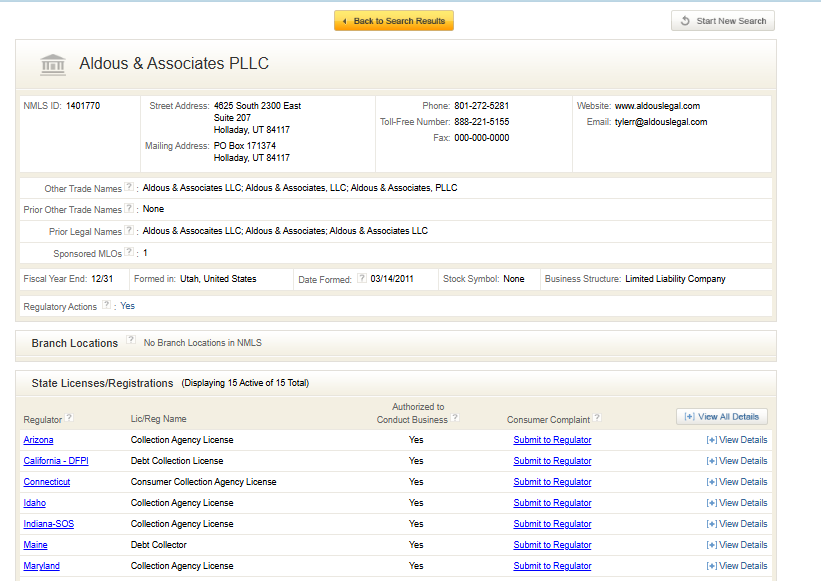Click date formed value 03/14/2011

click(x=392, y=279)
